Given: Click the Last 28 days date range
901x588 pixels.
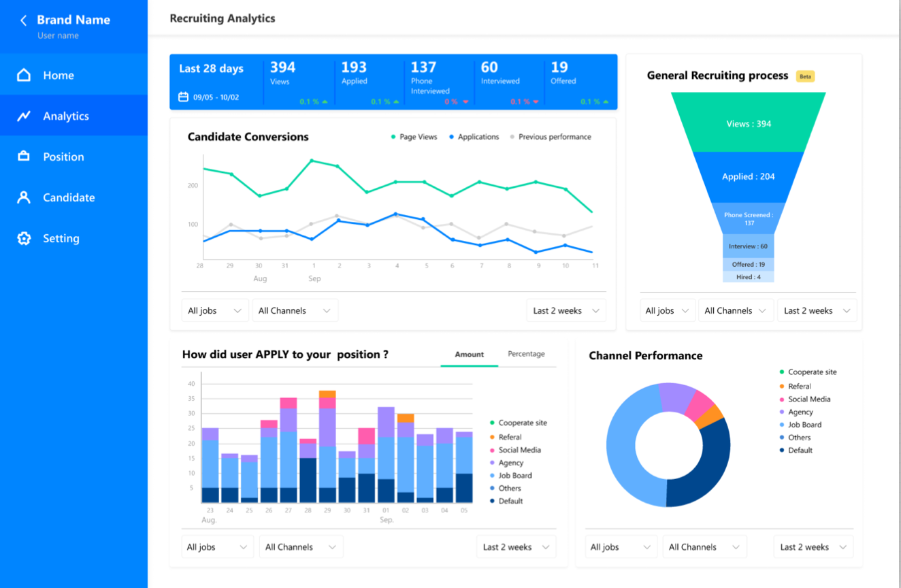Looking at the screenshot, I should tap(211, 69).
